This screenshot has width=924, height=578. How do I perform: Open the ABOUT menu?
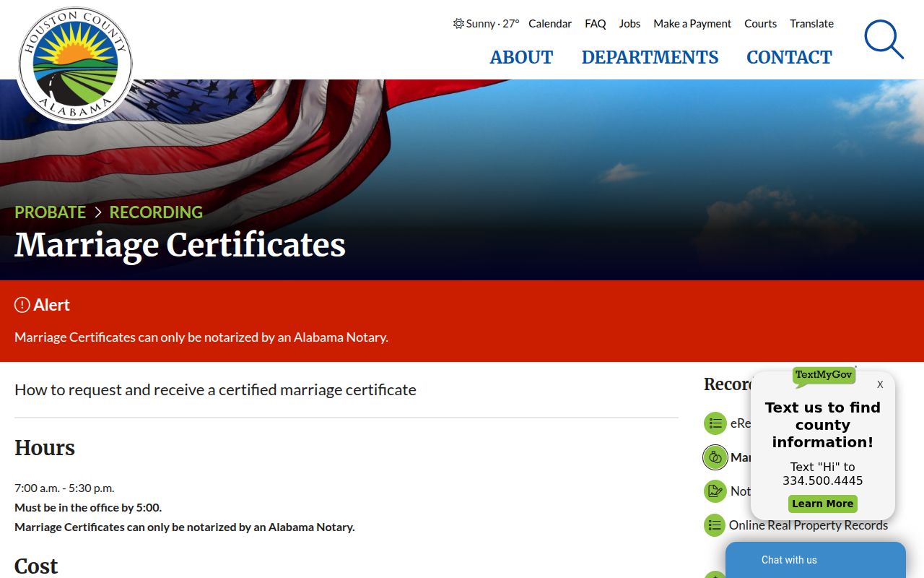coord(521,57)
